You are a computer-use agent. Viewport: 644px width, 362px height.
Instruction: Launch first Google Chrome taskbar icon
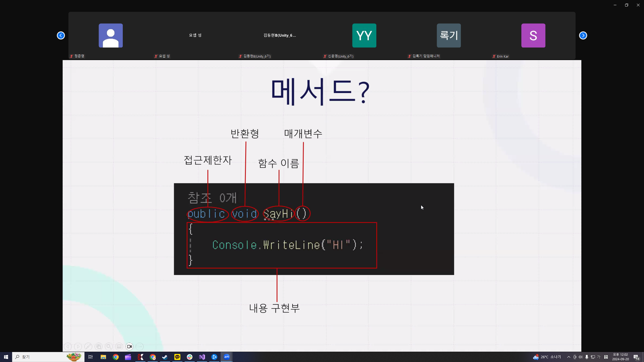[116, 357]
